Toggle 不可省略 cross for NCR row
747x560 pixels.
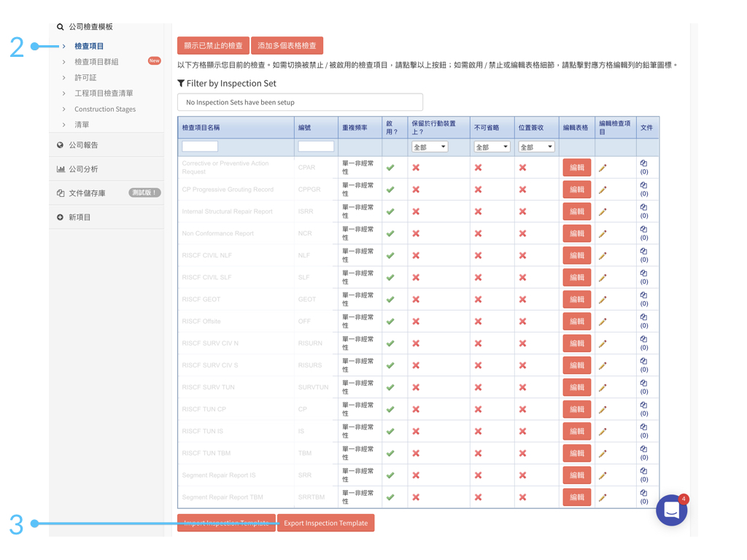click(x=479, y=233)
